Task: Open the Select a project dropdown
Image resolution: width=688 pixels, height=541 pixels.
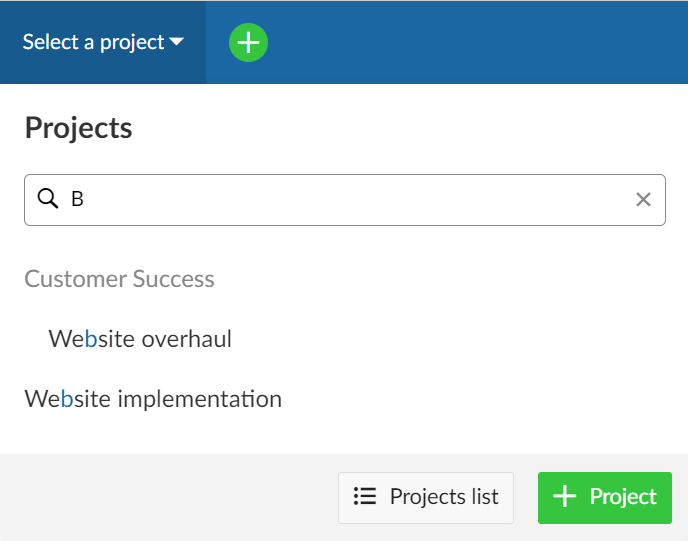Action: tap(103, 43)
